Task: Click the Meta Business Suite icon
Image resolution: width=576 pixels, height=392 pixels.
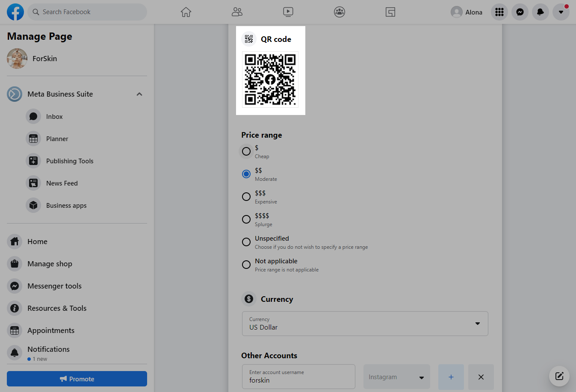Action: pos(15,94)
